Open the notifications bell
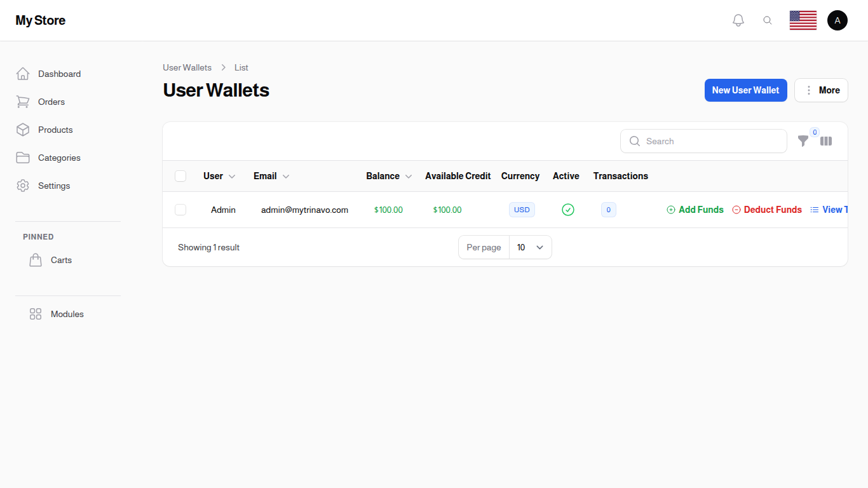The width and height of the screenshot is (868, 488). pyautogui.click(x=738, y=20)
